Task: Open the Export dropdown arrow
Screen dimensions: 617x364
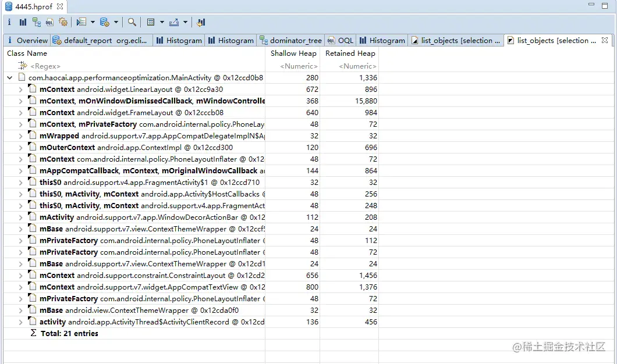Action: tap(185, 23)
